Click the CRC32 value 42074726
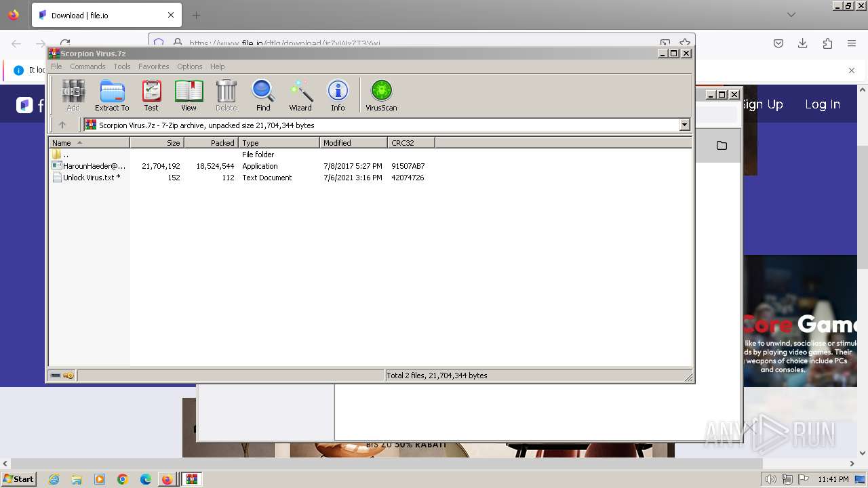This screenshot has height=488, width=868. point(408,178)
